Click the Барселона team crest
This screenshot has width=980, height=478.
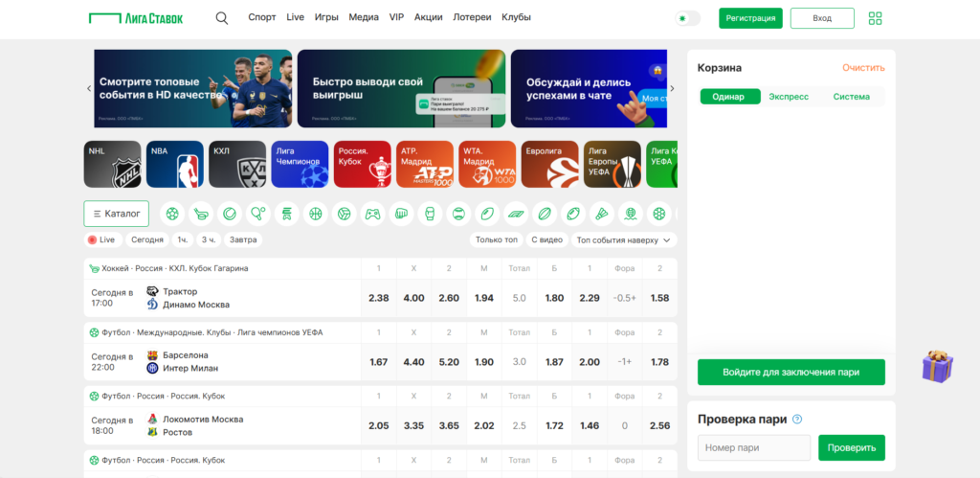coord(152,354)
